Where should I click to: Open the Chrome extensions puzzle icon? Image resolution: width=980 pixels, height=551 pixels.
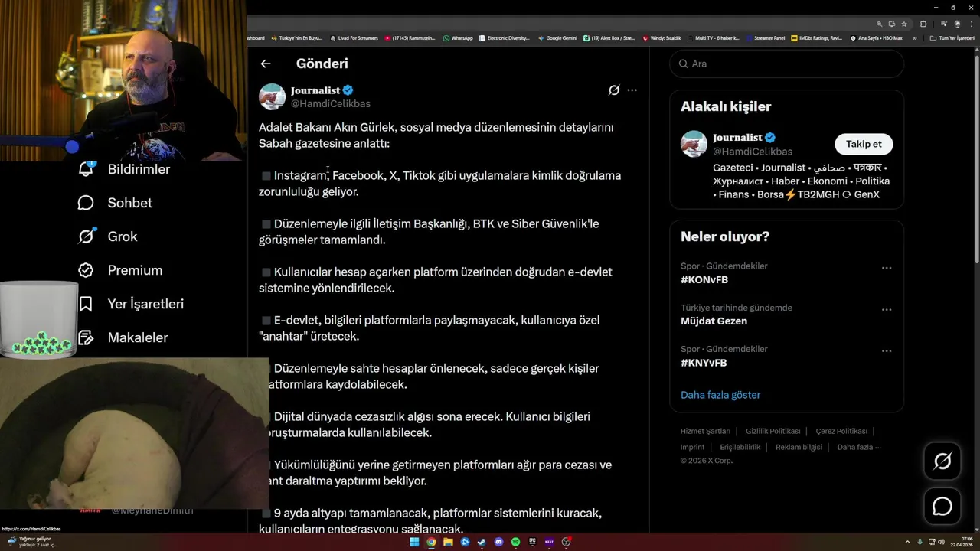click(923, 24)
